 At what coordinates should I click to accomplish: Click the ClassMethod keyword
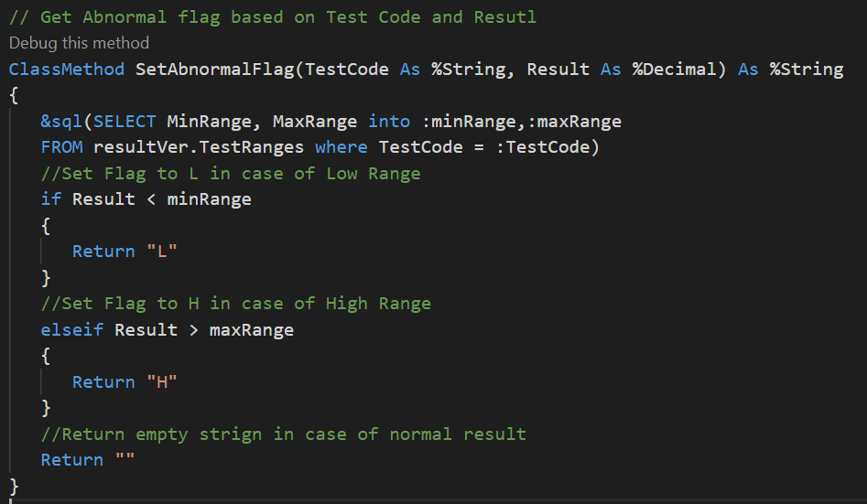[x=67, y=69]
